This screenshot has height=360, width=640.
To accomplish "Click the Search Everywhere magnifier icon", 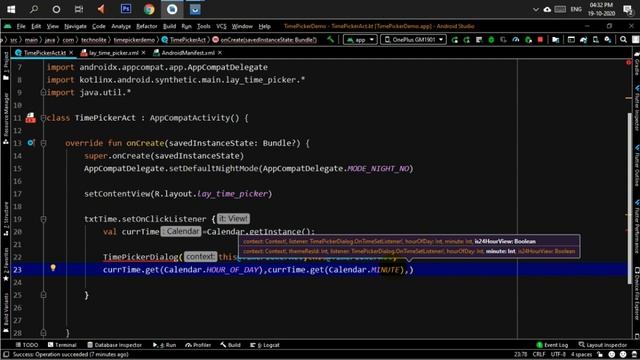I will tap(623, 40).
